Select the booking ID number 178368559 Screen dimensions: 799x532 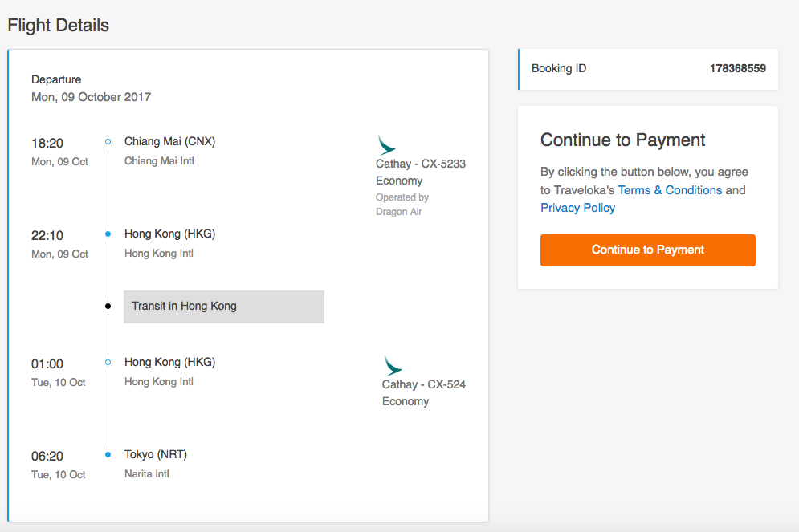(x=737, y=68)
